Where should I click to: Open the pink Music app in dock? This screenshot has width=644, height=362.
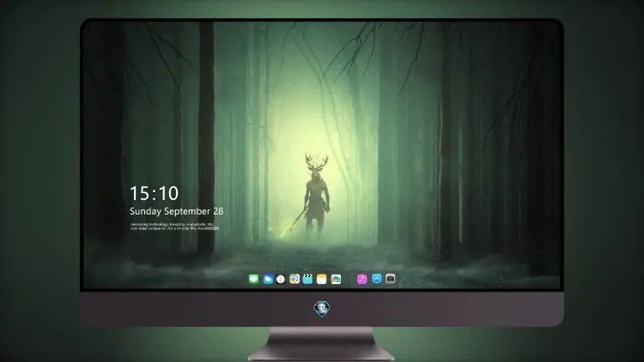click(x=361, y=279)
